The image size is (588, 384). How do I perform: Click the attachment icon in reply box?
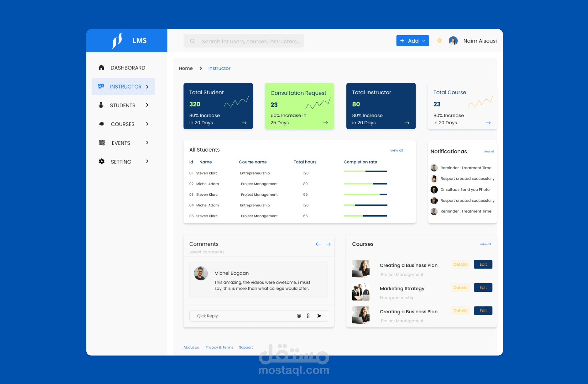pos(308,316)
